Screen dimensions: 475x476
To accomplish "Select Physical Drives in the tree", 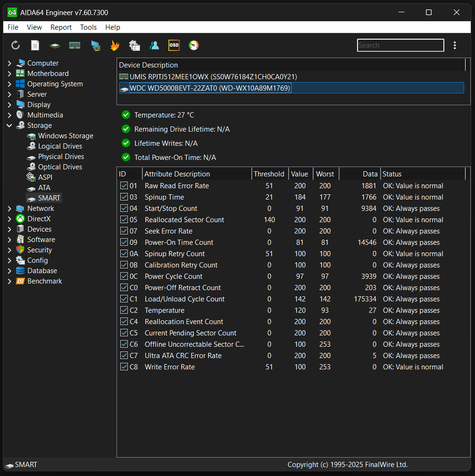I will click(61, 157).
